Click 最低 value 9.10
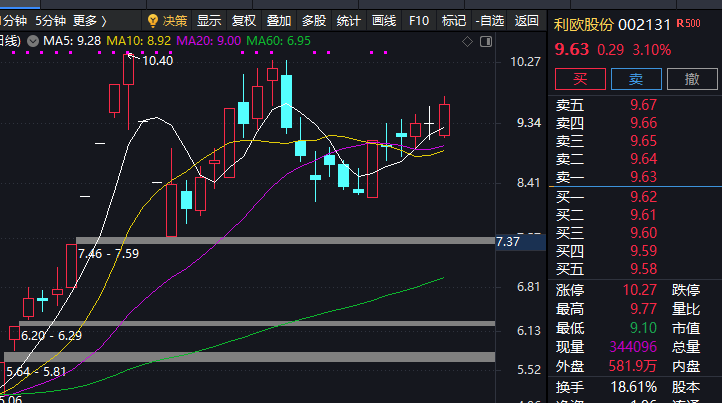The height and width of the screenshot is (403, 722). click(x=643, y=328)
